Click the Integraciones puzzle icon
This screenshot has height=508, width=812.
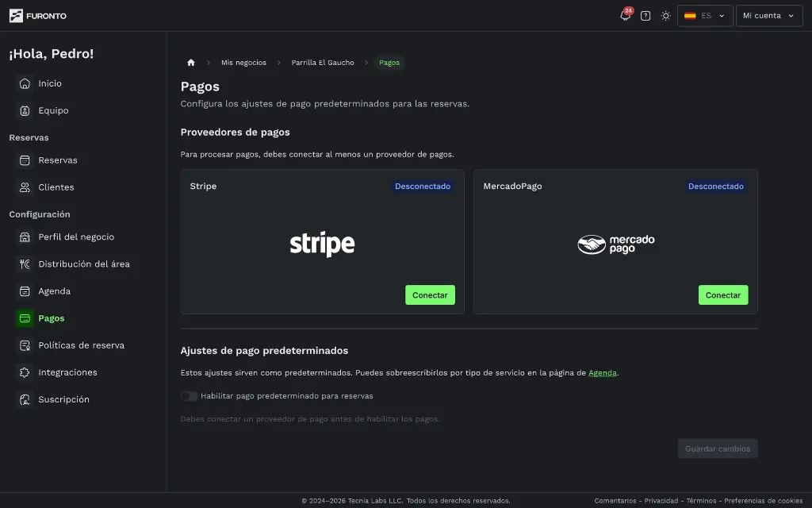point(25,372)
